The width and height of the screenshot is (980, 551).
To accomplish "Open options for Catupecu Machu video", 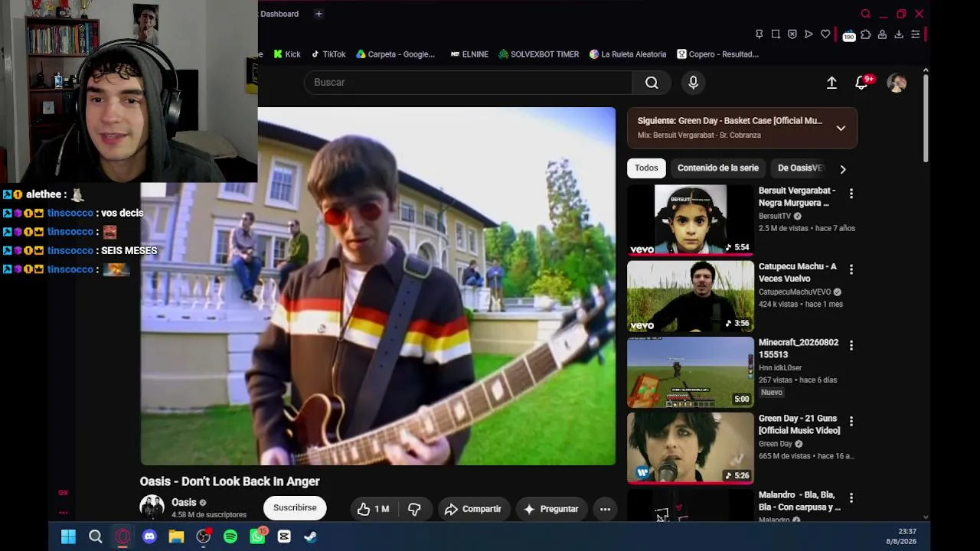I will pos(851,269).
